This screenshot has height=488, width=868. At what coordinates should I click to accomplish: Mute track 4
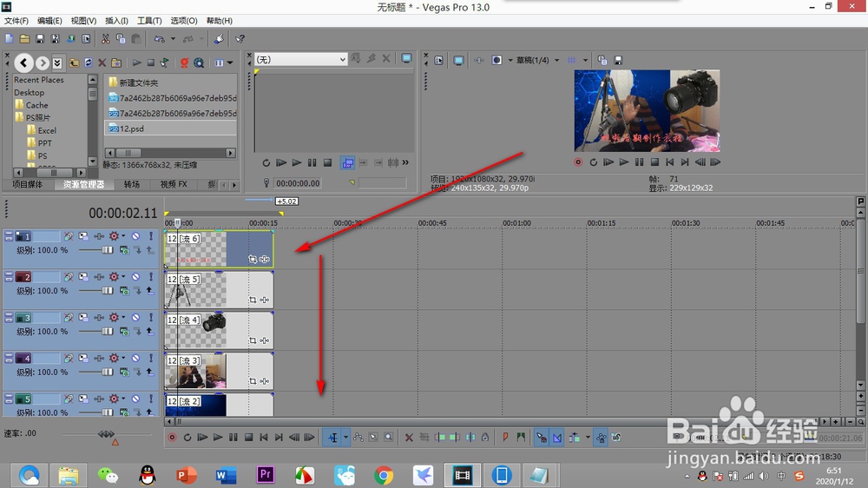pyautogui.click(x=135, y=358)
